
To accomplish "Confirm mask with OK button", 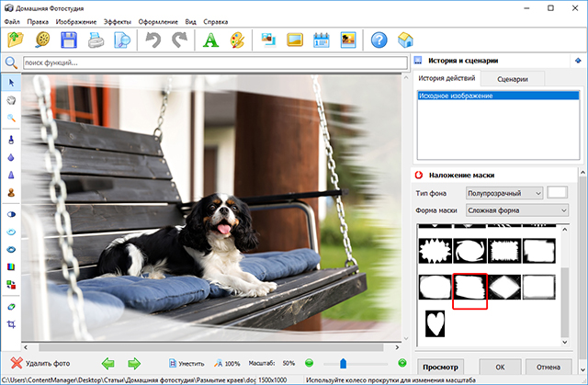I will [500, 367].
